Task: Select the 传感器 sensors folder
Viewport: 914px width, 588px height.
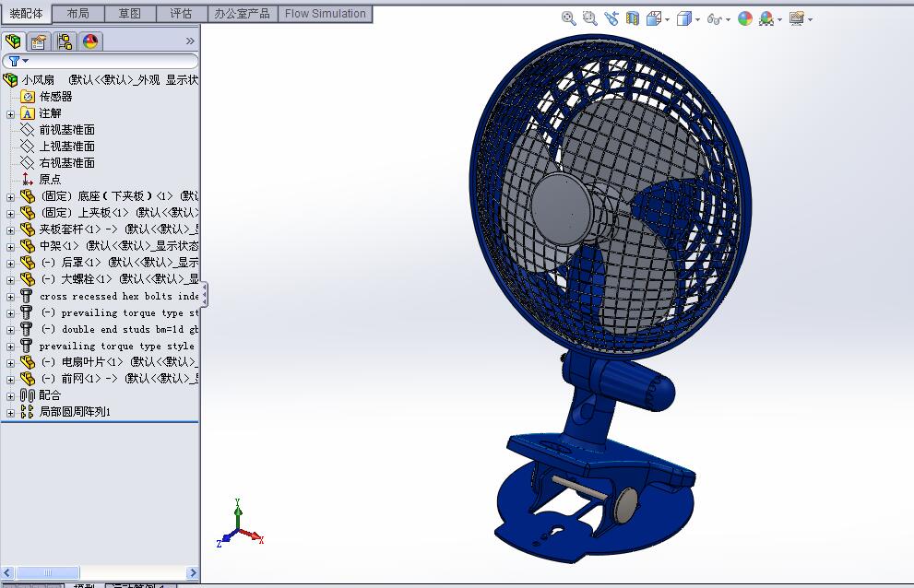Action: click(x=56, y=97)
